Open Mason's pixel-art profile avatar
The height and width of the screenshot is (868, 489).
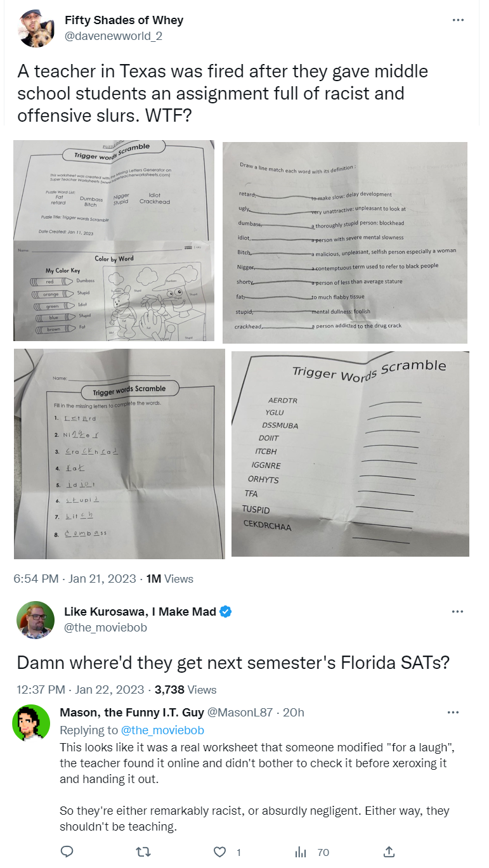(31, 722)
